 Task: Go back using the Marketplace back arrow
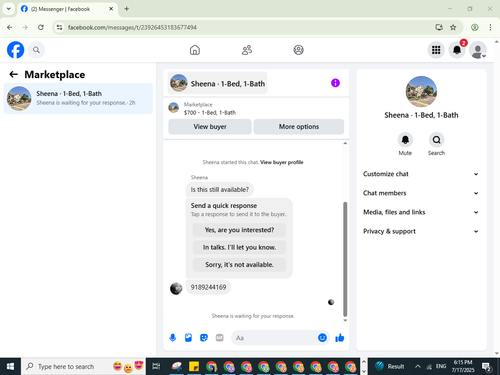point(13,74)
